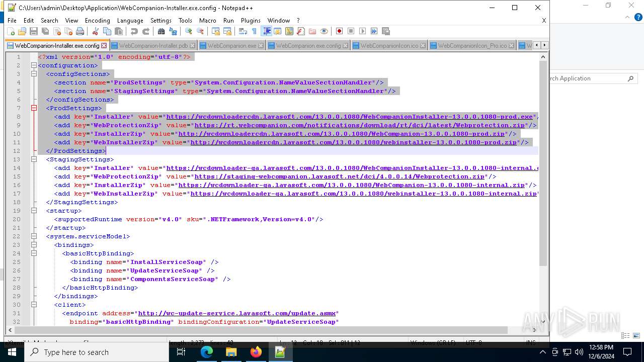Open the Function List toolbar icon
Viewport: 644px width, 362px height.
point(300,31)
